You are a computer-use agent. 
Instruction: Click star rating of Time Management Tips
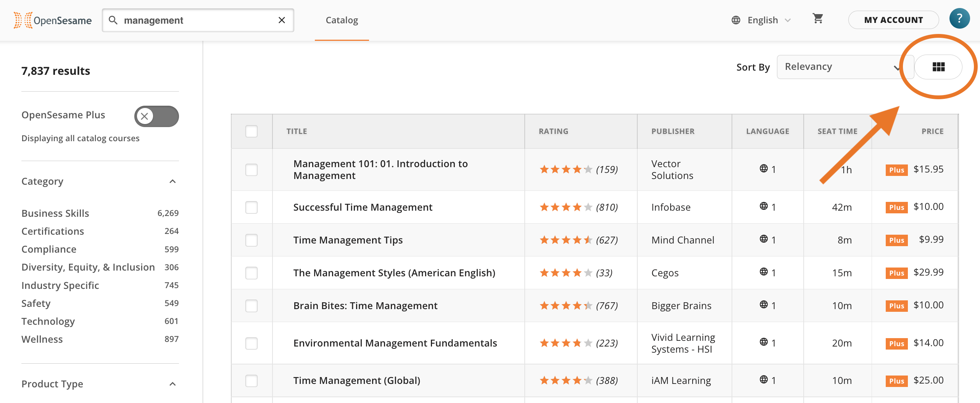point(566,240)
